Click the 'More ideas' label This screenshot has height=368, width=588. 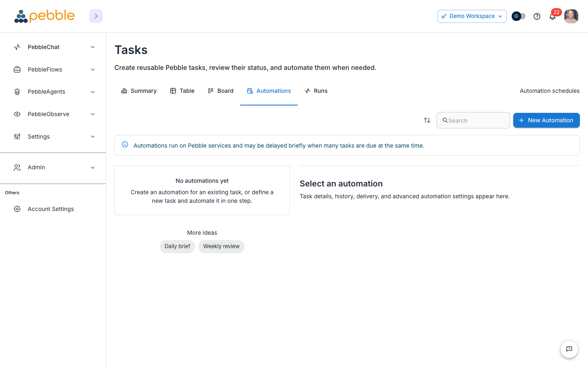coord(202,233)
